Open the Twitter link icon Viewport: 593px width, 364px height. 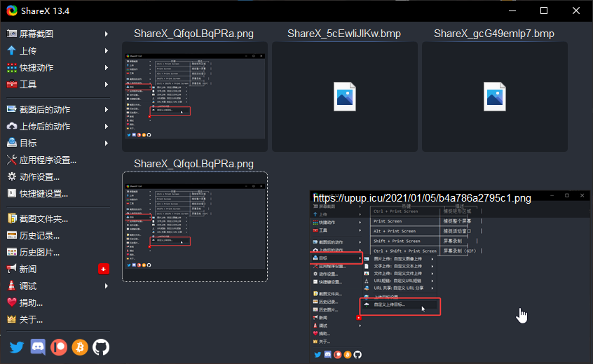[x=17, y=346]
